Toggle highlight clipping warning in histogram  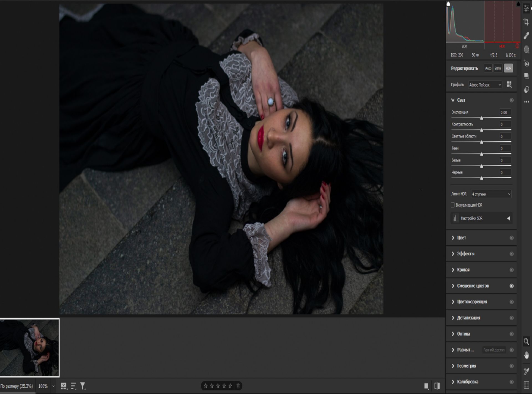coord(518,4)
